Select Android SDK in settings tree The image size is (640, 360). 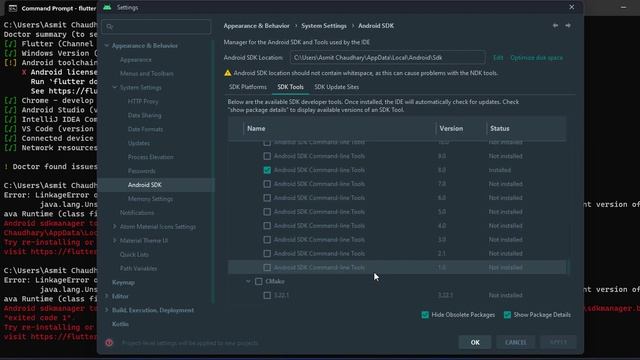[x=145, y=185]
